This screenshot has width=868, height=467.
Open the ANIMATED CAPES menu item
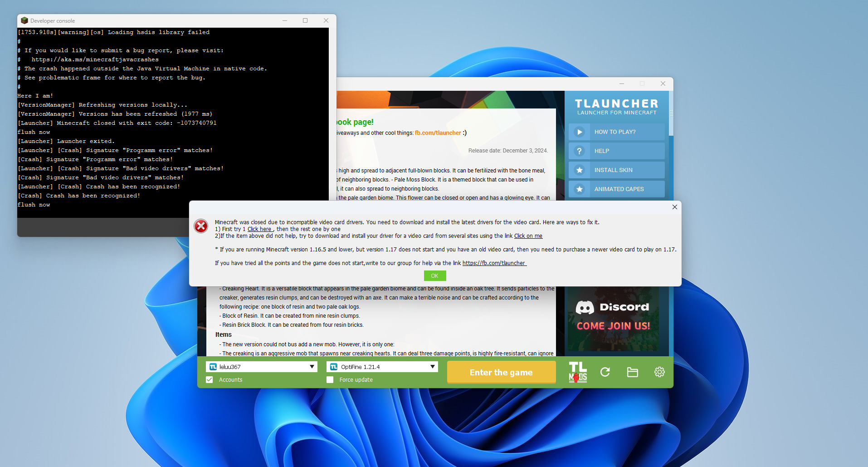point(617,189)
